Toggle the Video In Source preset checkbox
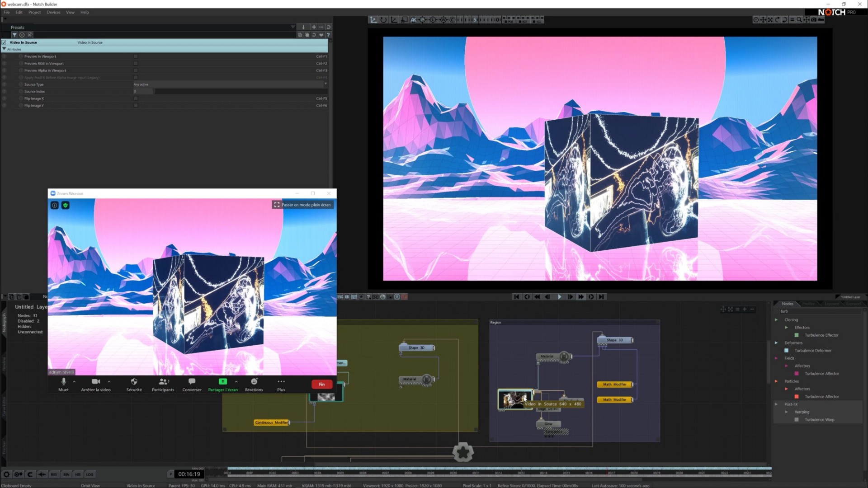868x488 pixels. 4,42
